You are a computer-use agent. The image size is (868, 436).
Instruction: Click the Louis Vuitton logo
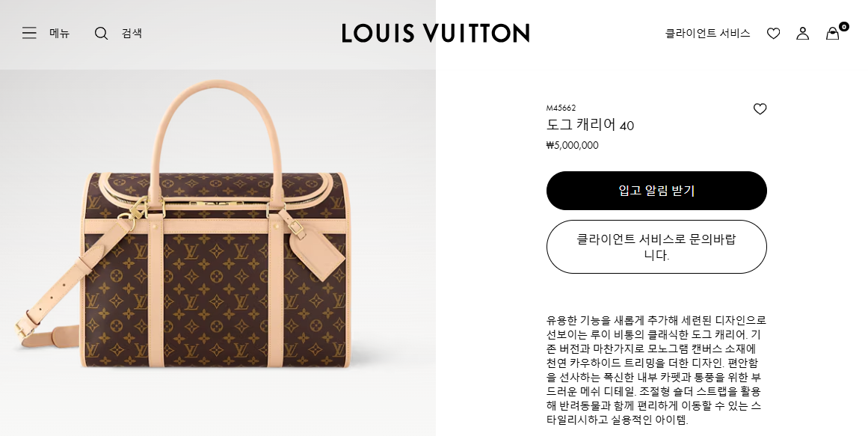(x=436, y=33)
